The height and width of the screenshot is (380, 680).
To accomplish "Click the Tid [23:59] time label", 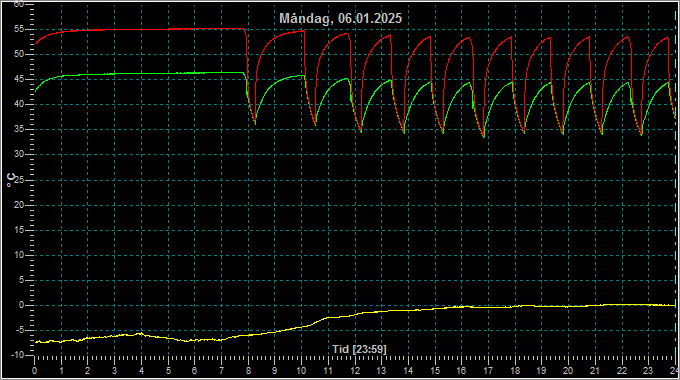I will [x=359, y=349].
